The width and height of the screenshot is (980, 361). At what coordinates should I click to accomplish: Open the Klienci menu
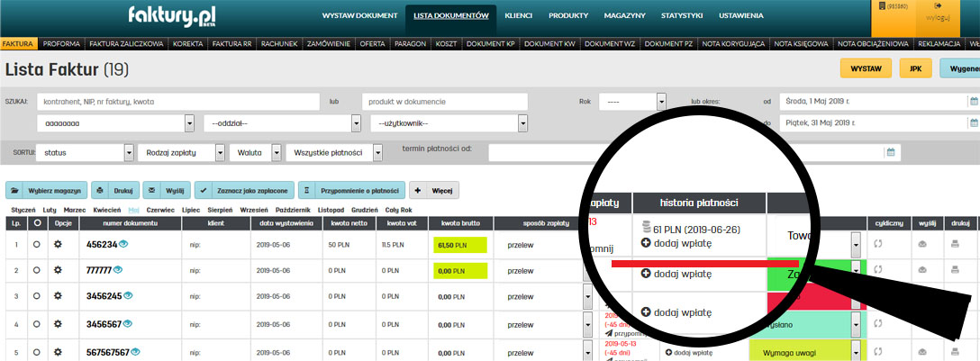[518, 16]
